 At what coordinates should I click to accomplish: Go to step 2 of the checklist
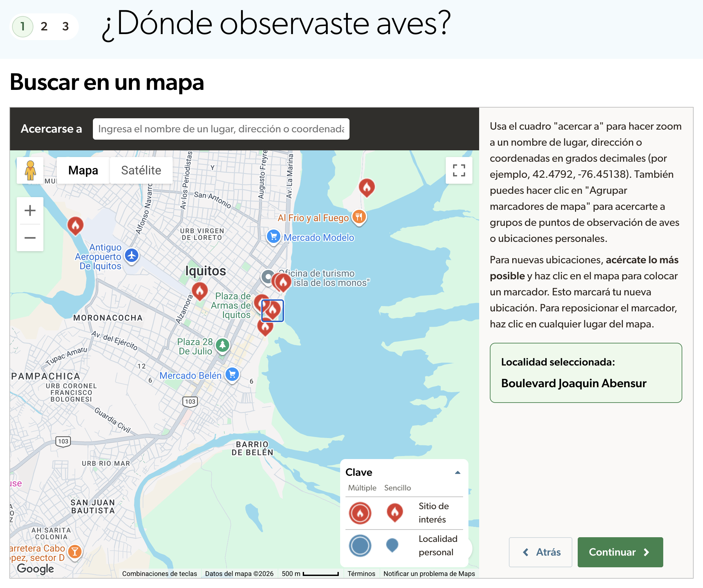[44, 26]
